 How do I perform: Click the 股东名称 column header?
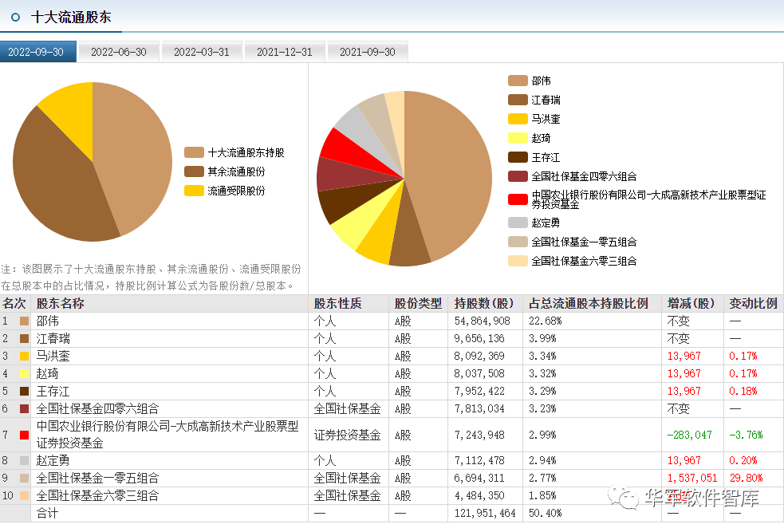(x=60, y=304)
